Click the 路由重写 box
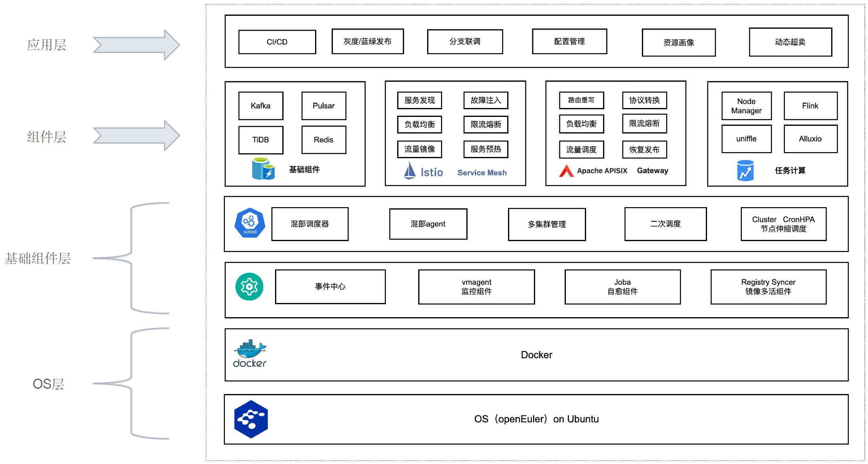Screen dimensions: 868x464 pyautogui.click(x=582, y=100)
